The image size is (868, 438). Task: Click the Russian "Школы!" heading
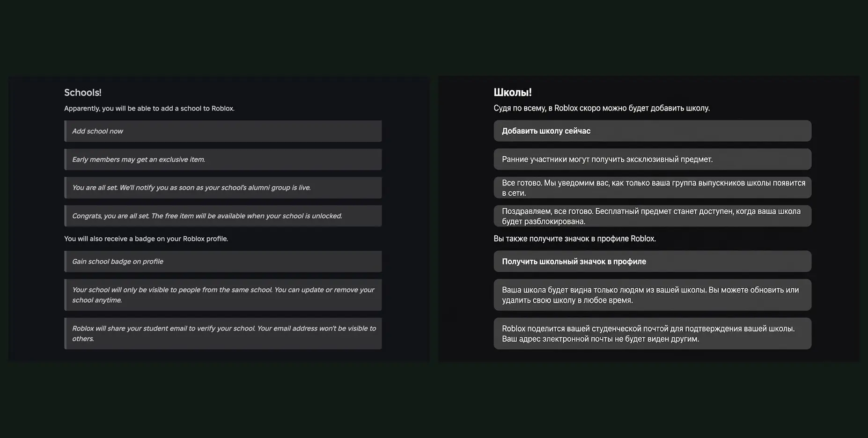(513, 93)
